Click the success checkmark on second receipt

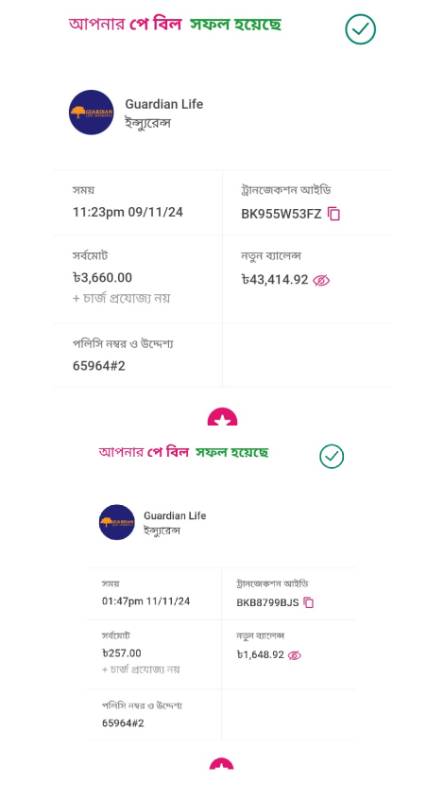pos(332,456)
